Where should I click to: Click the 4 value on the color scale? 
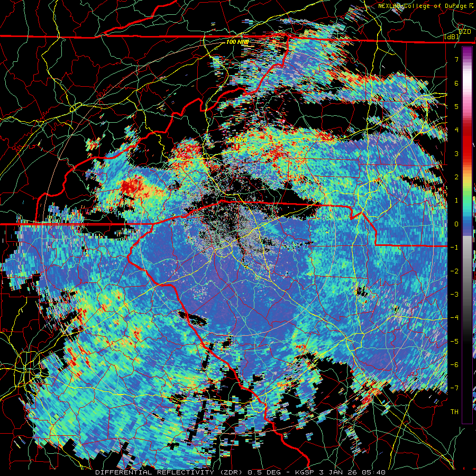point(456,130)
